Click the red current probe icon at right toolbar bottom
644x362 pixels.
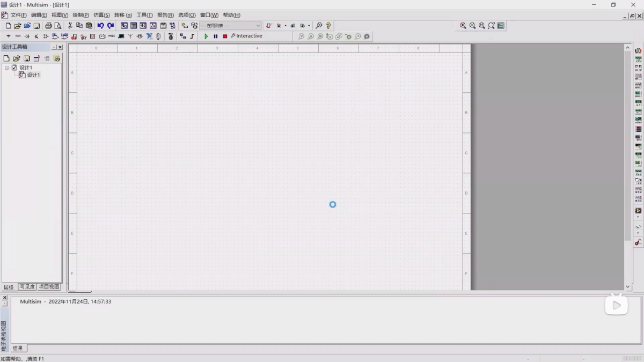pos(638,242)
